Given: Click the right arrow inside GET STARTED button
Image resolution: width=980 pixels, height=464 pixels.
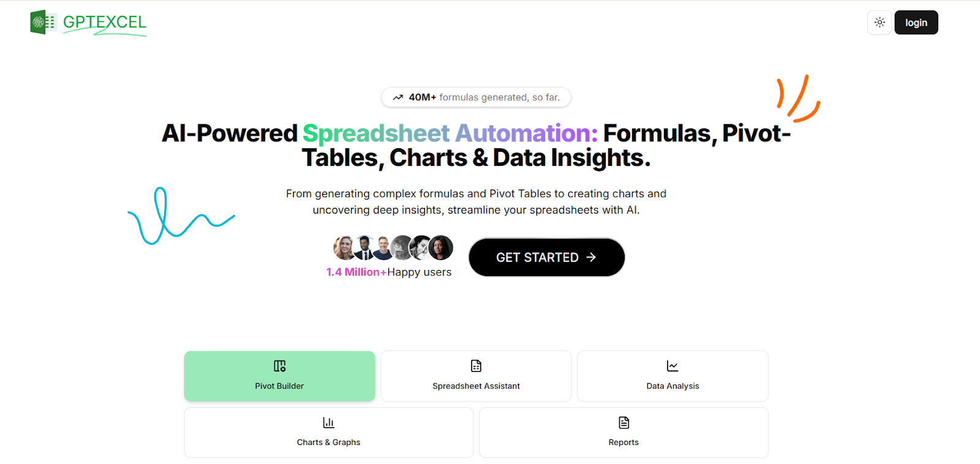Looking at the screenshot, I should (x=592, y=257).
